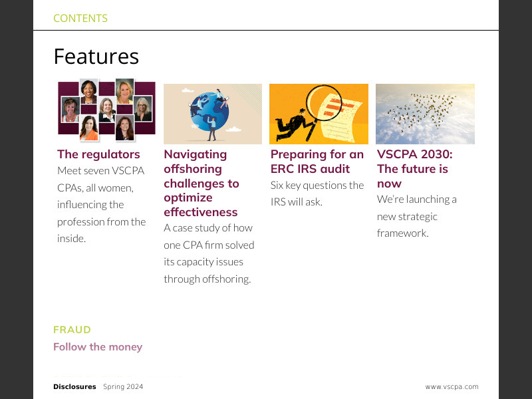Visit the www.vscpa.com footer link
This screenshot has height=399, width=532.
click(x=452, y=387)
